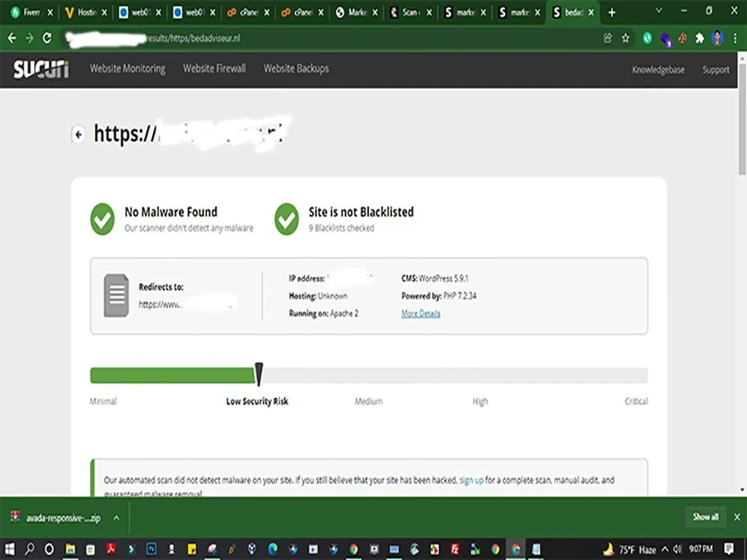
Task: Open the Cortana circle on taskbar
Action: click(x=49, y=549)
